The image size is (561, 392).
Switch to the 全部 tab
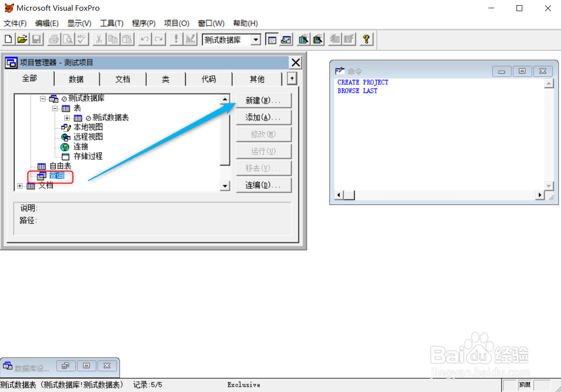[30, 78]
